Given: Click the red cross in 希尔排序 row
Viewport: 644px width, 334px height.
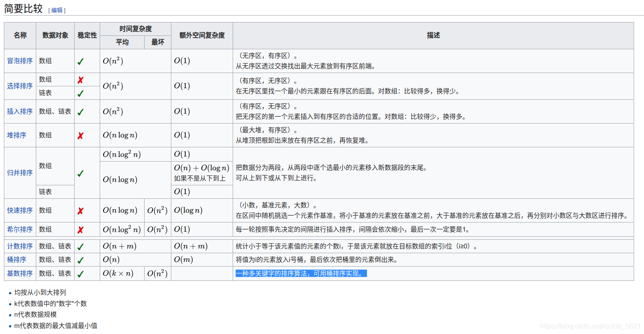Looking at the screenshot, I should 80,230.
